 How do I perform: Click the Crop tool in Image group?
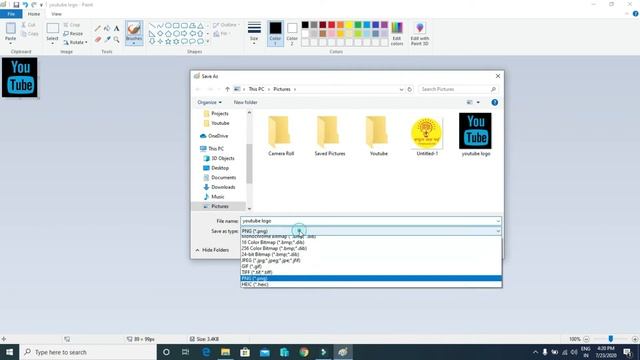(72, 25)
